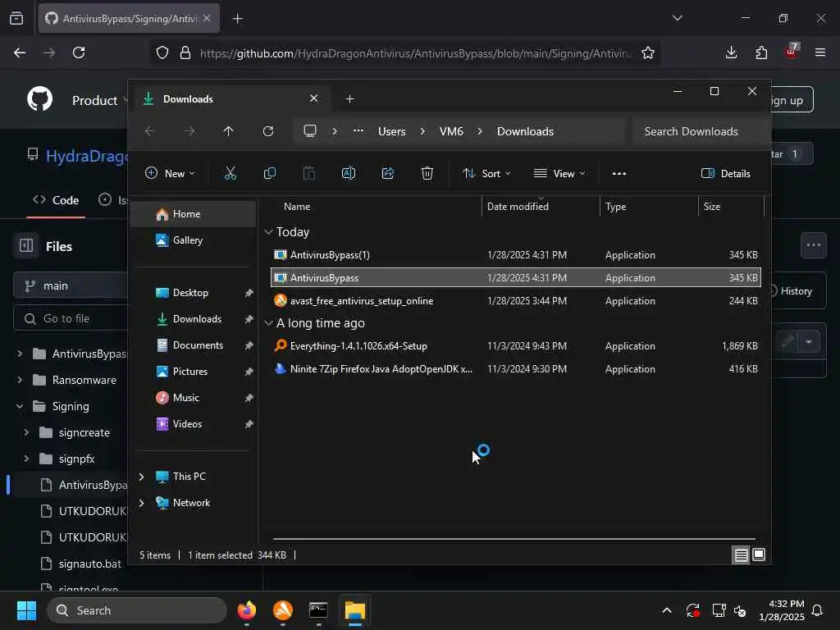Open the terminal app from the taskbar
Screen dimensions: 840x630
tap(319, 610)
